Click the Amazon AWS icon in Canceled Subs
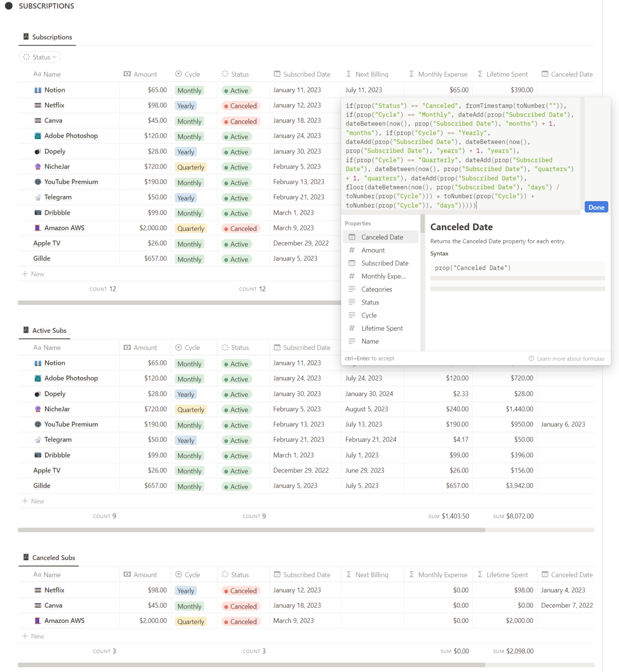This screenshot has width=619, height=672. [x=38, y=621]
